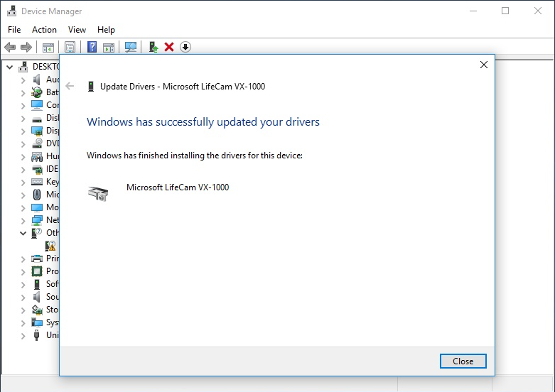Expand the Keyboards tree node

coord(23,183)
